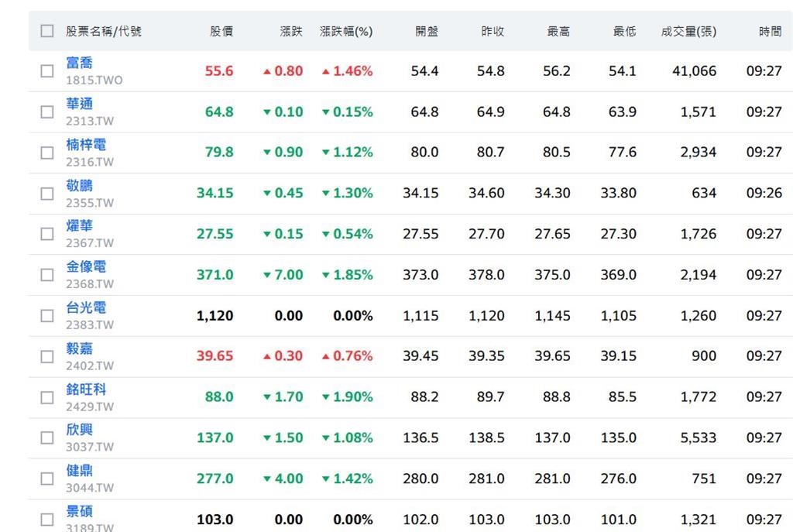Enable the checkbox next to 健鼎

[47, 479]
